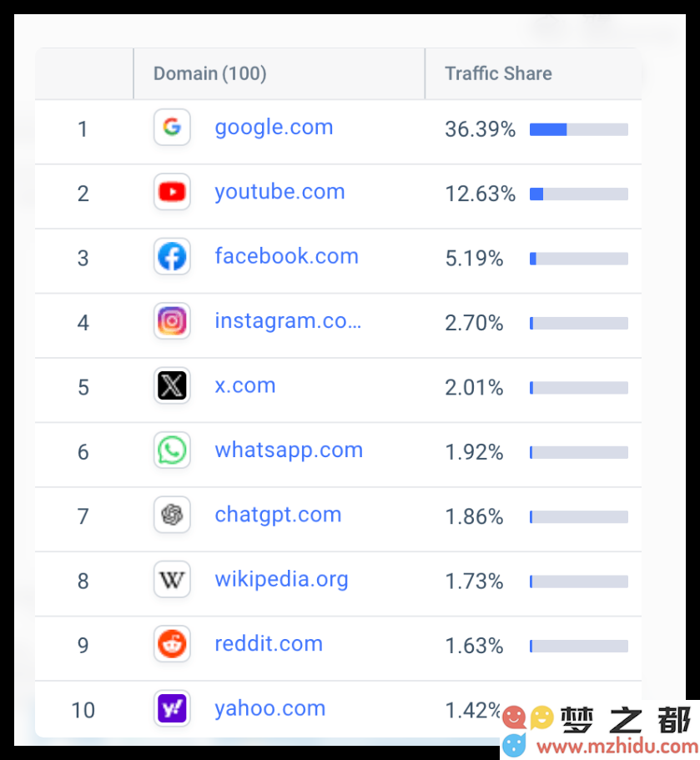Click the Google favicon icon

click(172, 128)
